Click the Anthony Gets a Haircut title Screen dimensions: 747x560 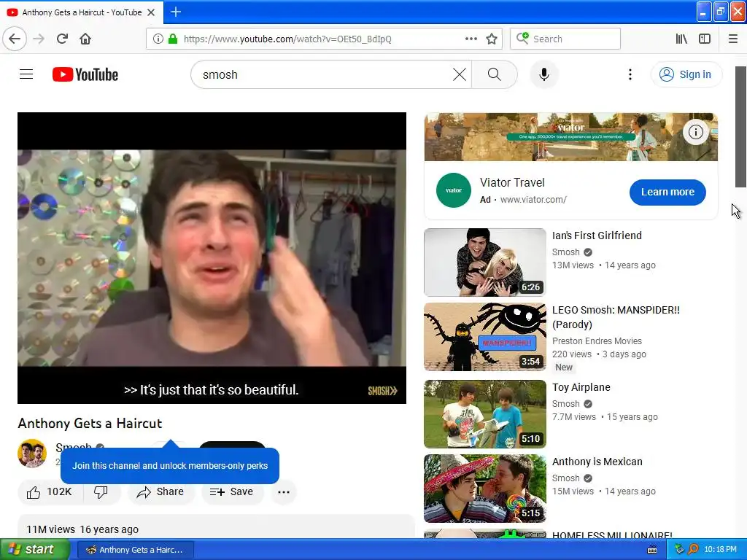pyautogui.click(x=90, y=424)
